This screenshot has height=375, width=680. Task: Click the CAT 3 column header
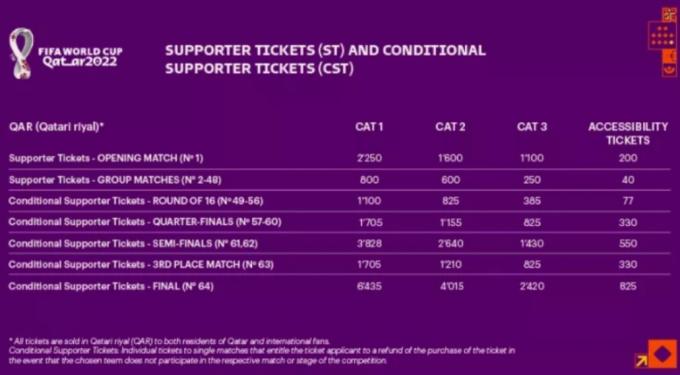pyautogui.click(x=532, y=127)
